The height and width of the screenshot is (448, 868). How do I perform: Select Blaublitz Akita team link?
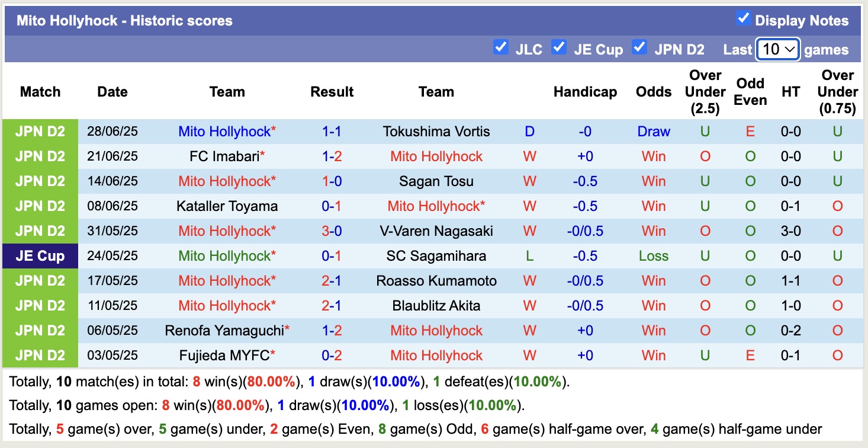coord(436,306)
